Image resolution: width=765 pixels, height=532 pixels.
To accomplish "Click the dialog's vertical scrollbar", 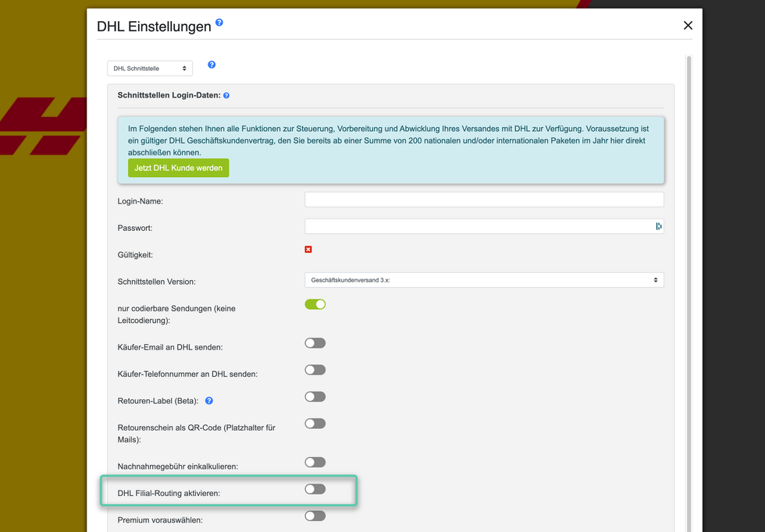I will [x=688, y=293].
